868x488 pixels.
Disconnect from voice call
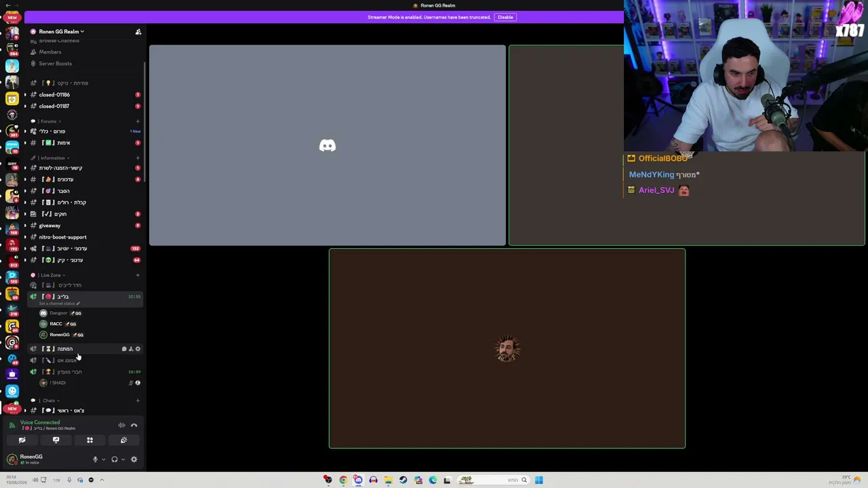(x=134, y=426)
